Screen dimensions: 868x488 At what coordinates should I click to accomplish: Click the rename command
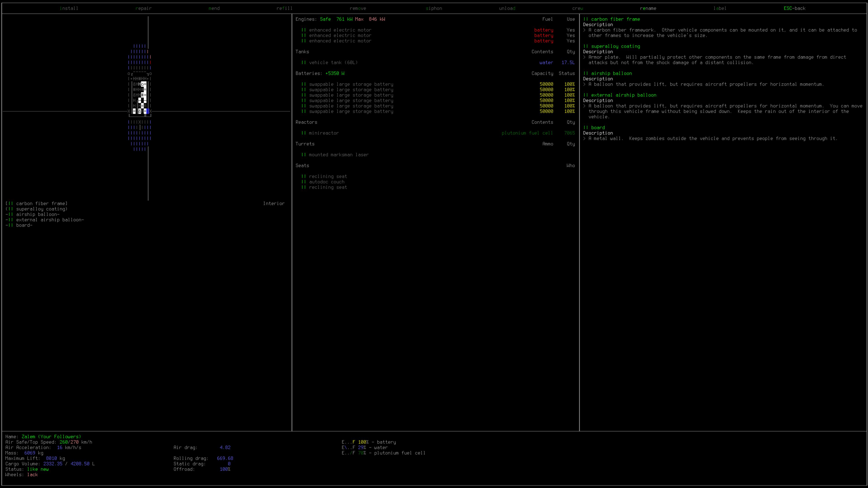[648, 8]
